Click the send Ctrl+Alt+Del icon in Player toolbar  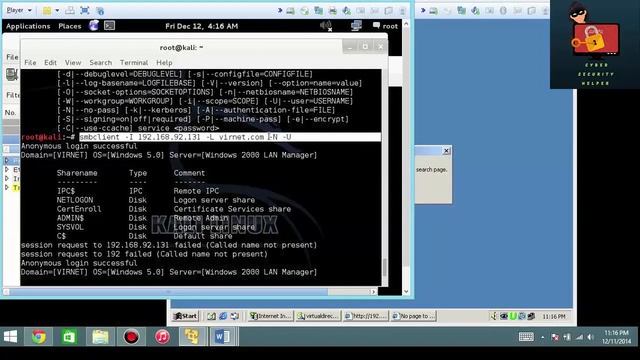[x=70, y=11]
